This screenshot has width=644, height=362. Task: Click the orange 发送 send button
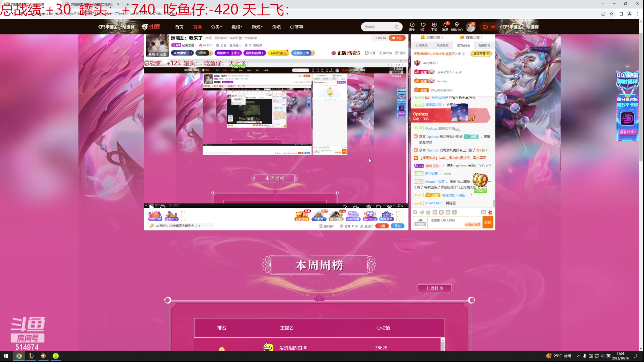[x=488, y=222]
